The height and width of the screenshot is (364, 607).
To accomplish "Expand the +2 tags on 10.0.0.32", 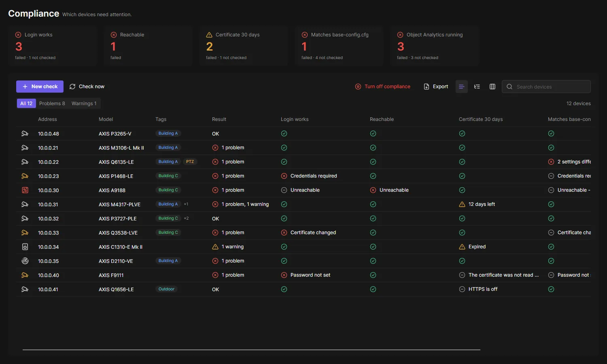I will point(186,218).
